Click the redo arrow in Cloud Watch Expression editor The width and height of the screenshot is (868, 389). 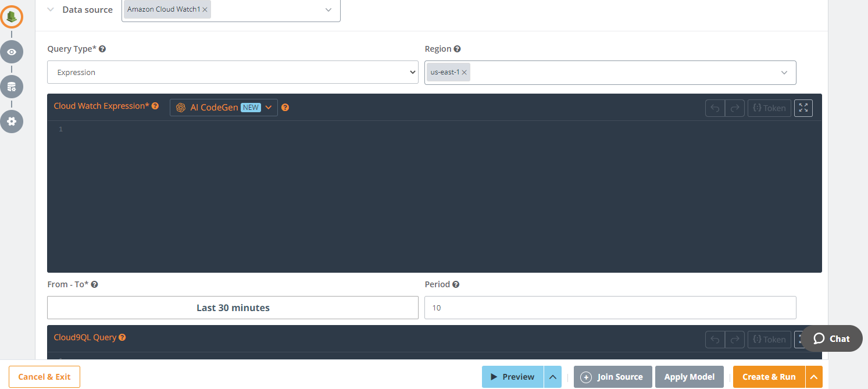(735, 108)
